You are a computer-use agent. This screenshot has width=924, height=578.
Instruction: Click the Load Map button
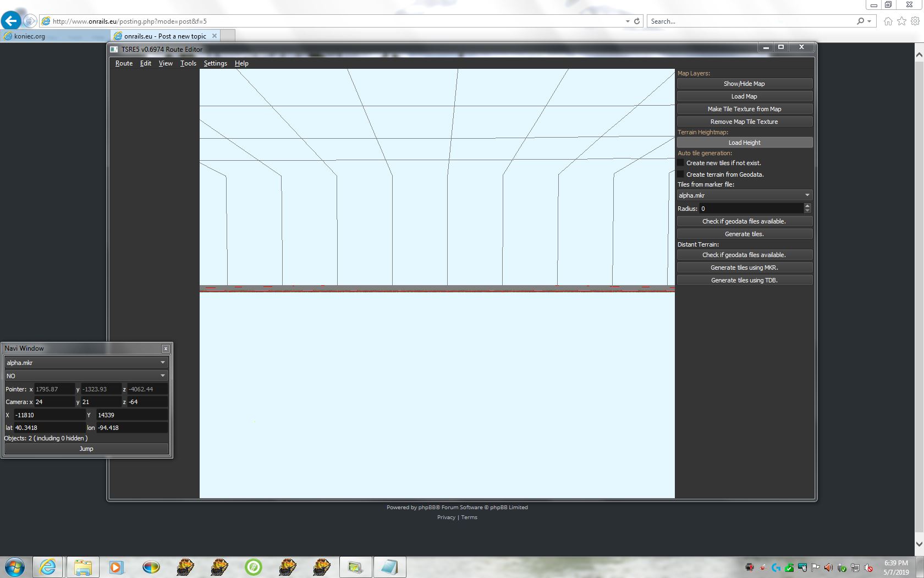click(x=745, y=96)
